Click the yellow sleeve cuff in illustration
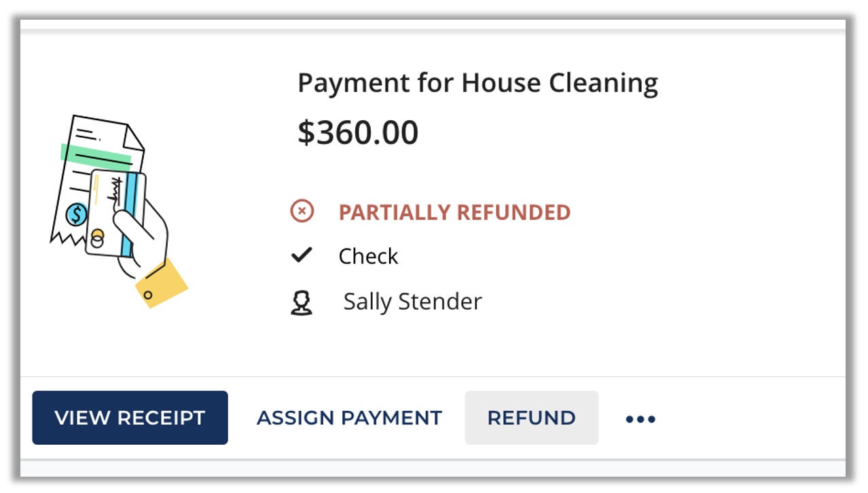This screenshot has height=493, width=868. (162, 283)
